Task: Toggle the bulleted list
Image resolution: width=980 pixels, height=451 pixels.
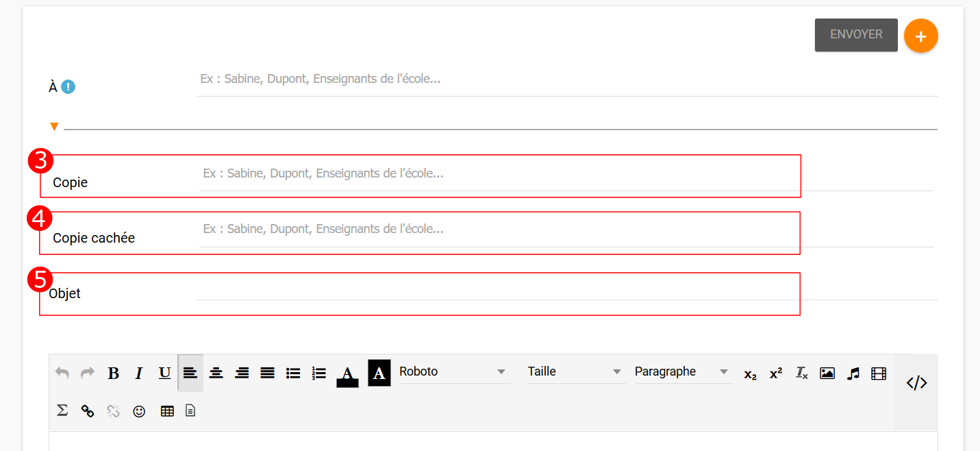Action: [x=293, y=374]
